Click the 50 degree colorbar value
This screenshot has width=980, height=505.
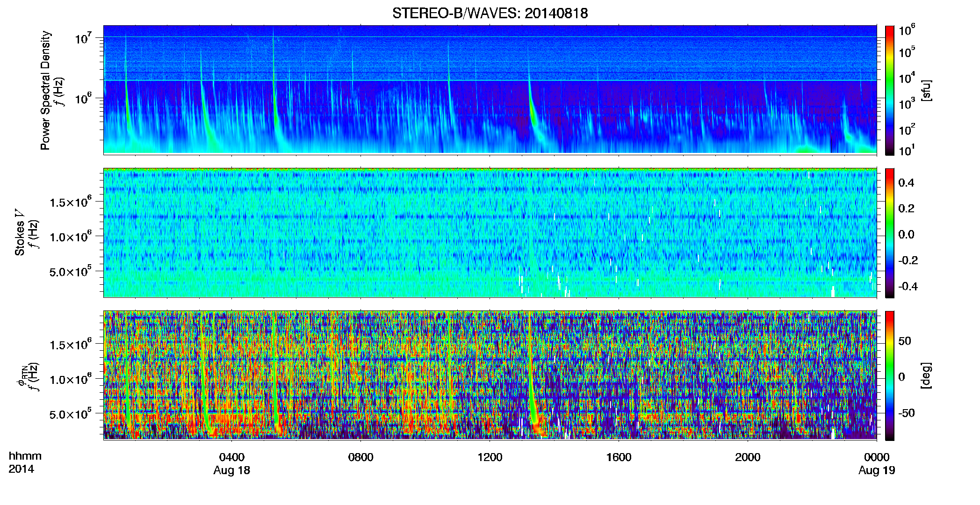(905, 341)
